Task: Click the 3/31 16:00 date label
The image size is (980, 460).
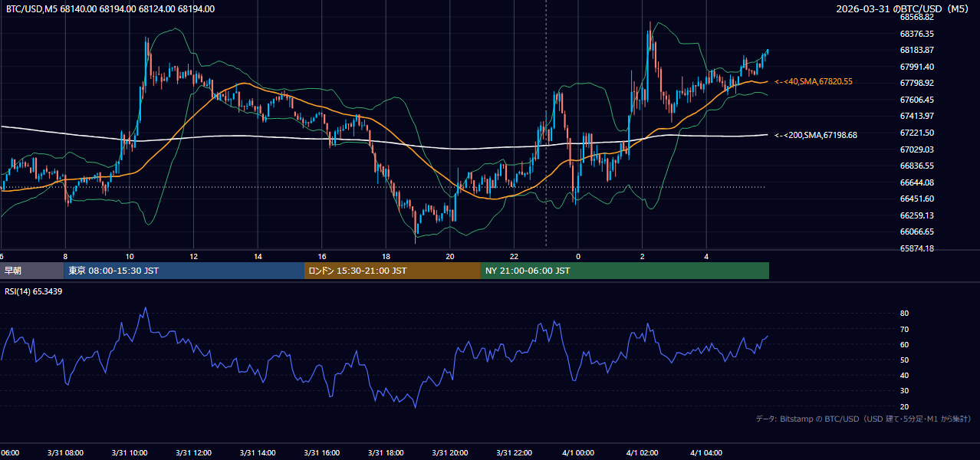Action: [x=322, y=453]
